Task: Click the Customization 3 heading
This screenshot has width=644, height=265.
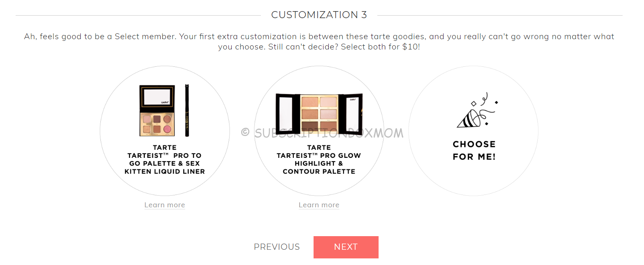Action: pyautogui.click(x=319, y=15)
